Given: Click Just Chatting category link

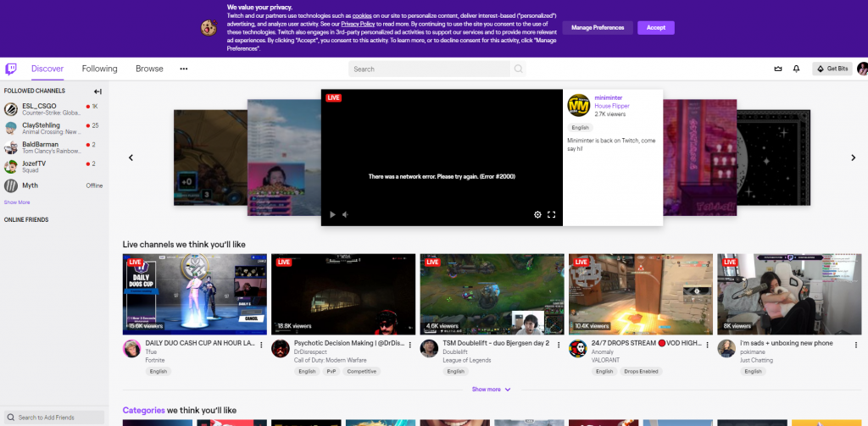Looking at the screenshot, I should (x=756, y=360).
